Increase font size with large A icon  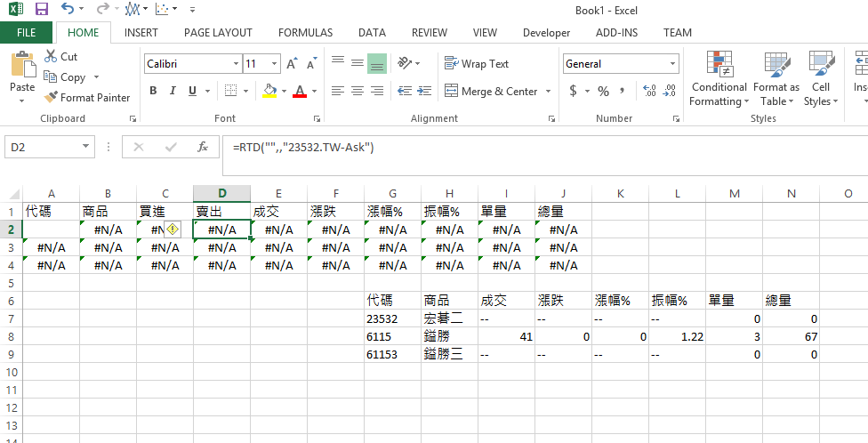click(x=293, y=64)
